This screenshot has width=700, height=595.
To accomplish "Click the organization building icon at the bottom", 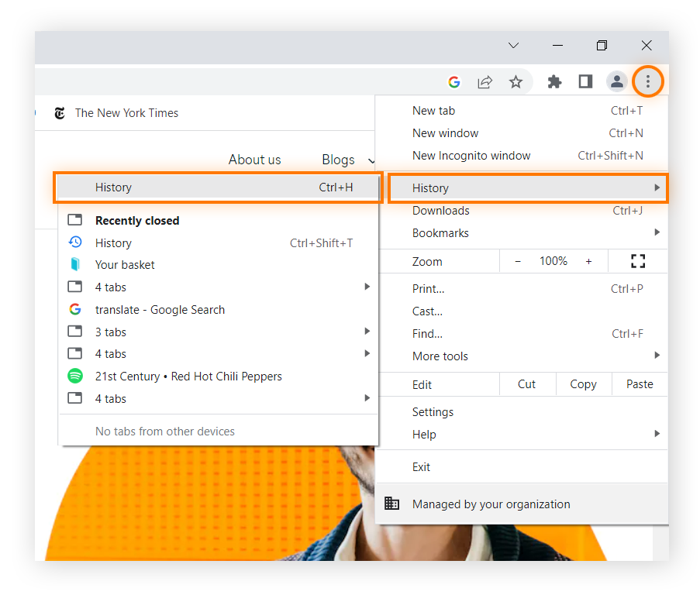I will point(391,504).
